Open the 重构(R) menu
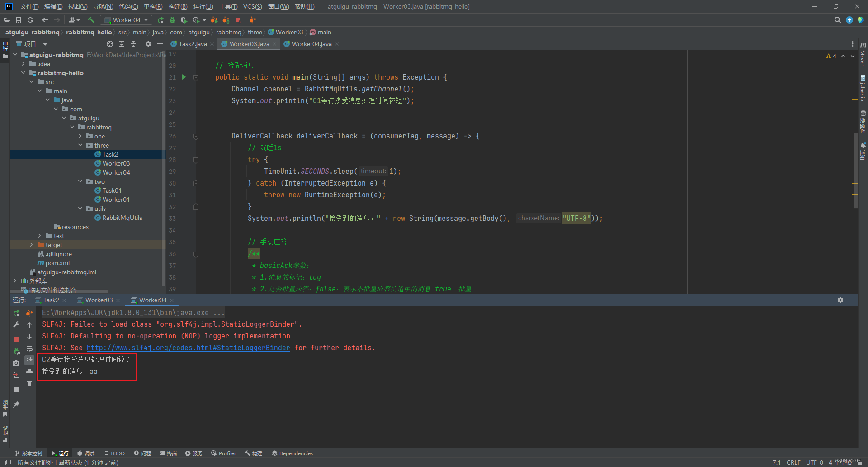This screenshot has height=467, width=868. tap(153, 6)
